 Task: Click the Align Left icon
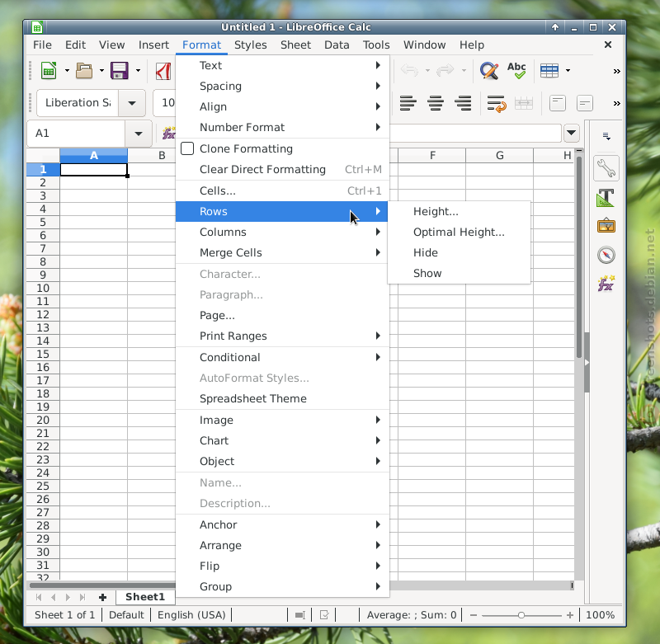point(408,103)
